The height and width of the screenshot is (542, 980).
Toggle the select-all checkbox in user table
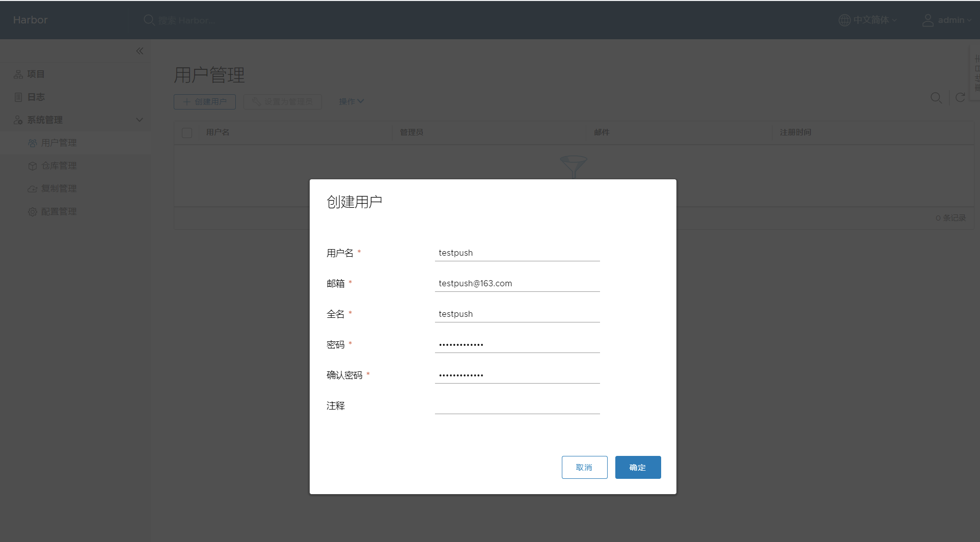[x=187, y=132]
